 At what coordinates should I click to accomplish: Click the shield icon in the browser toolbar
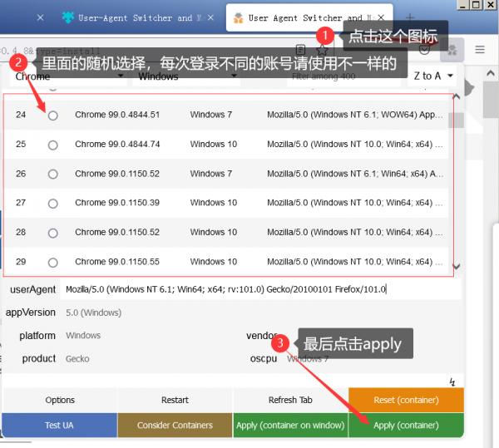tap(424, 50)
